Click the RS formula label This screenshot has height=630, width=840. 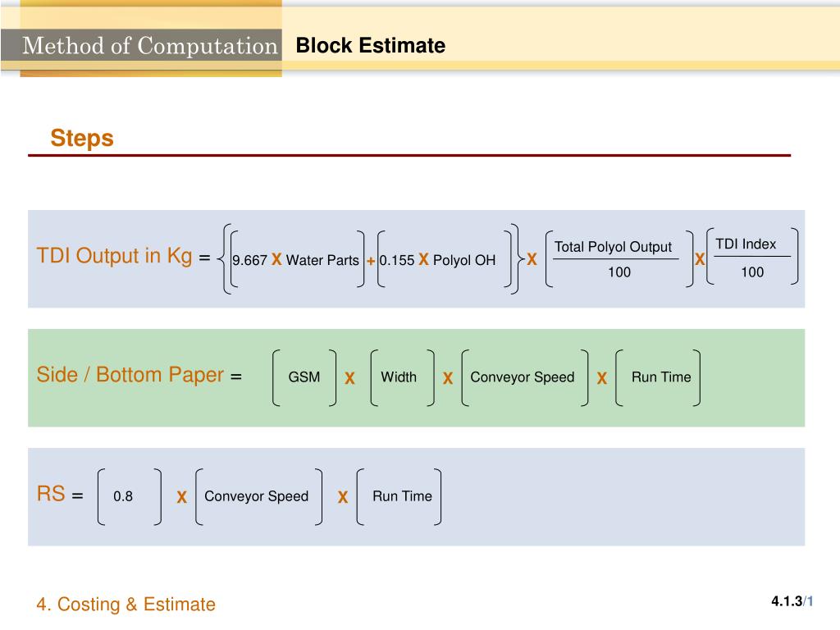coord(51,493)
